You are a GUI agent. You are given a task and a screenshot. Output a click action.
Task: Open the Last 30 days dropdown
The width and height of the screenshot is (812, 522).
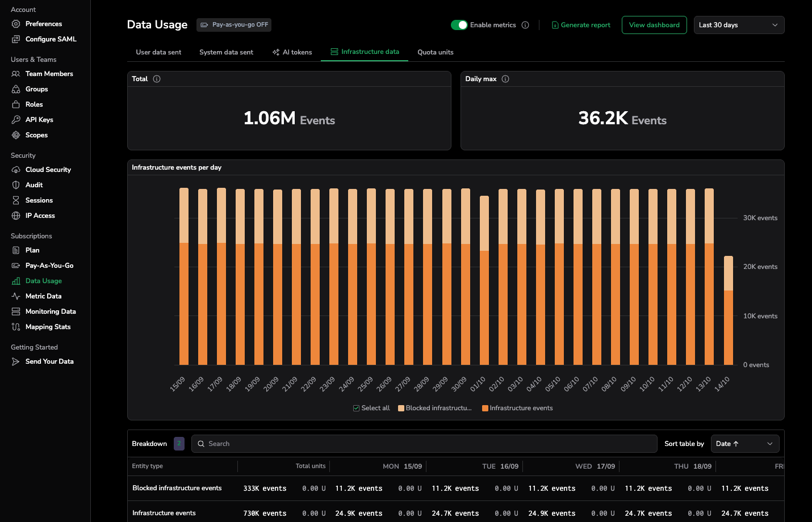tap(738, 25)
